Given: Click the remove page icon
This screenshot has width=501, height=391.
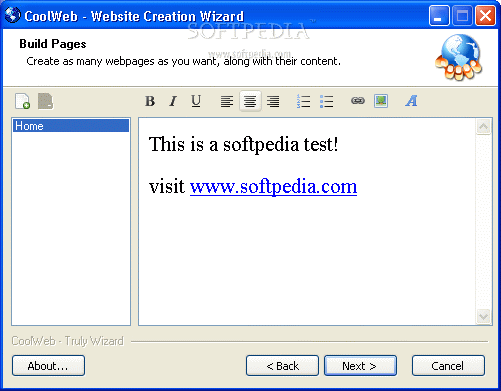Looking at the screenshot, I should pos(46,101).
